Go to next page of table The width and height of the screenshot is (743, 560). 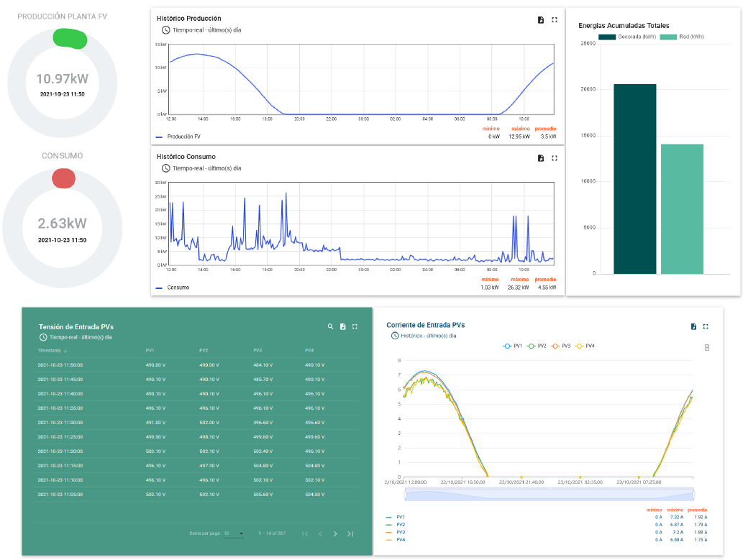click(335, 533)
